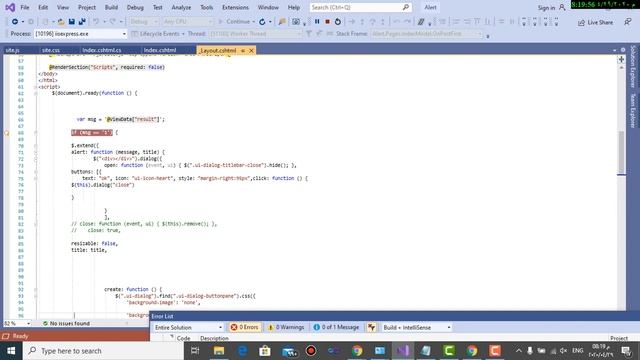The height and width of the screenshot is (360, 640).
Task: Open the Lifecycle Events dropdown
Action: coord(159,34)
